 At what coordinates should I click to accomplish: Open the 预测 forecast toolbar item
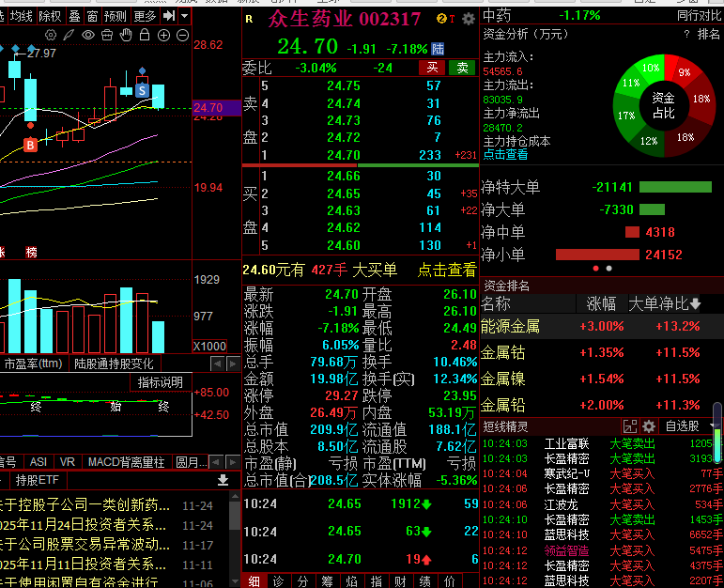pos(115,17)
